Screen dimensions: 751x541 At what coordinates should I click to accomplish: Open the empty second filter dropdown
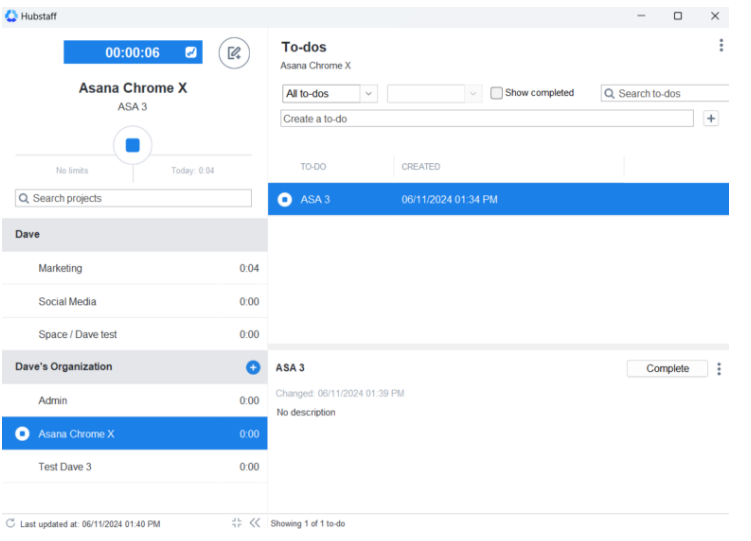pos(435,93)
